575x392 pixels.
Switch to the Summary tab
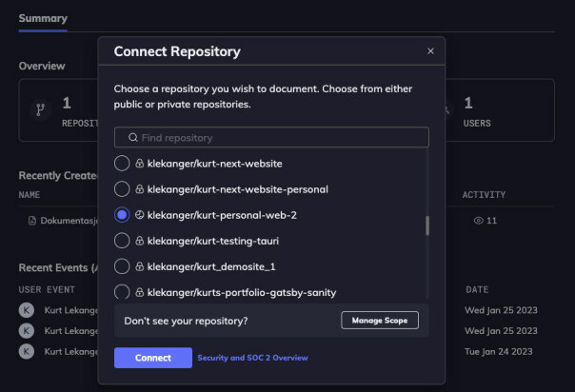click(43, 18)
